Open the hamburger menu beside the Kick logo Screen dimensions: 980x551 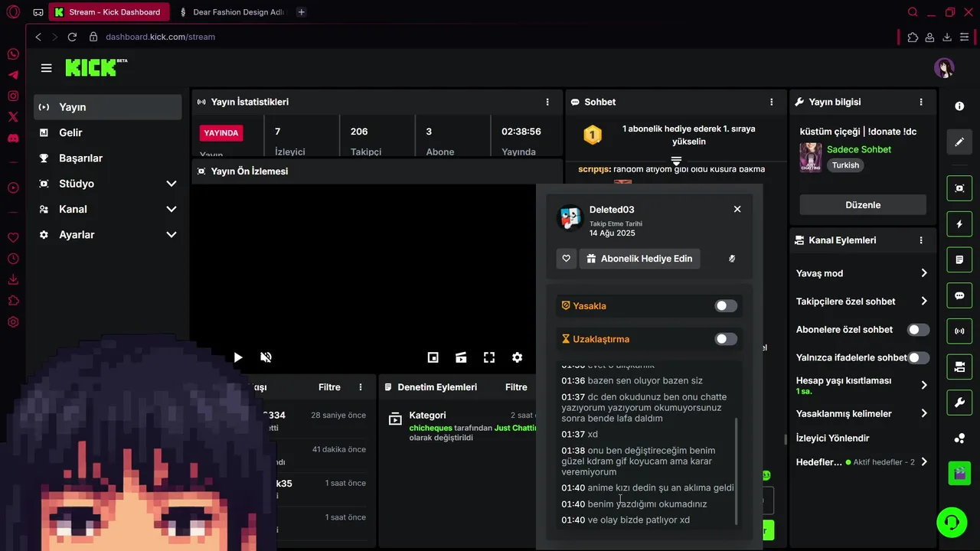46,68
